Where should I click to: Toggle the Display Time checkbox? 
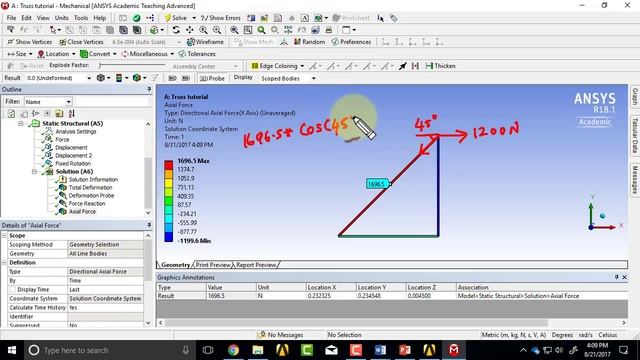tap(12, 289)
